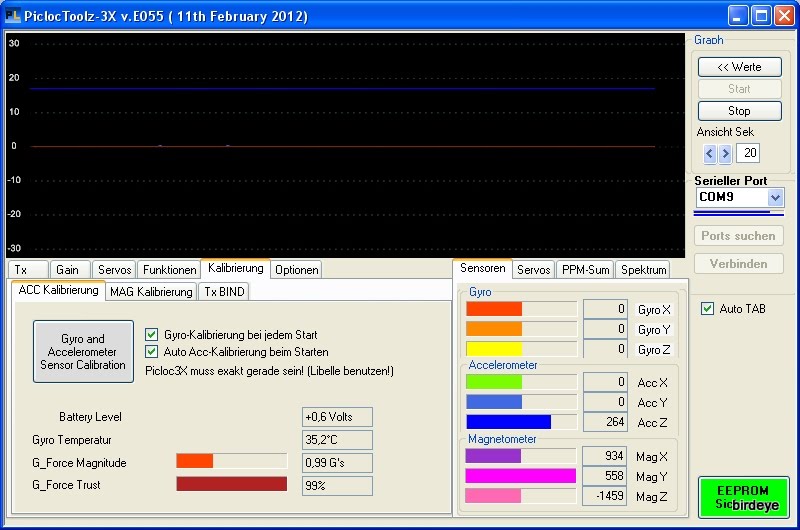
Task: Open the Spektrum tab
Action: pos(643,270)
